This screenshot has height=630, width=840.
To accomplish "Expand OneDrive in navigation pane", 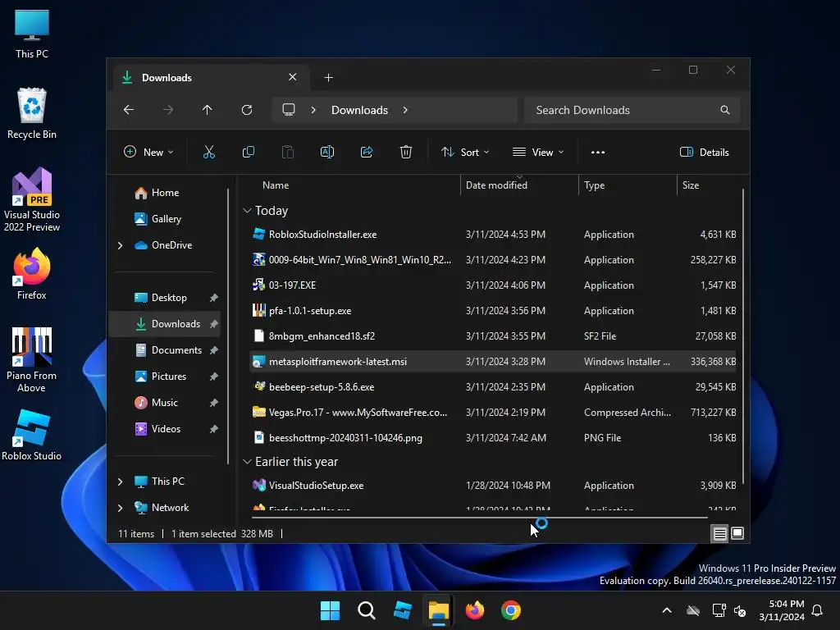I will 120,245.
